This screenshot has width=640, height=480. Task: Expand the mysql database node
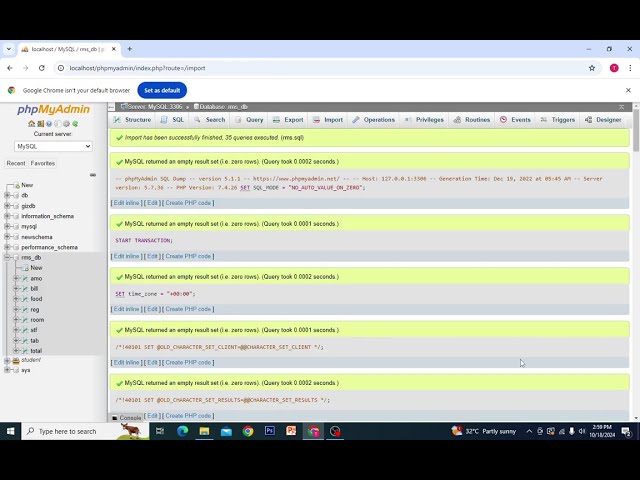[7, 226]
